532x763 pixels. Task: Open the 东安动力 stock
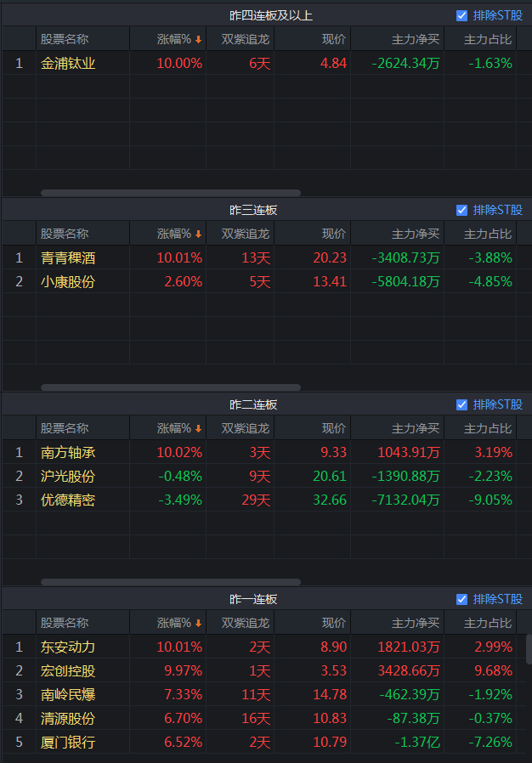coord(68,647)
